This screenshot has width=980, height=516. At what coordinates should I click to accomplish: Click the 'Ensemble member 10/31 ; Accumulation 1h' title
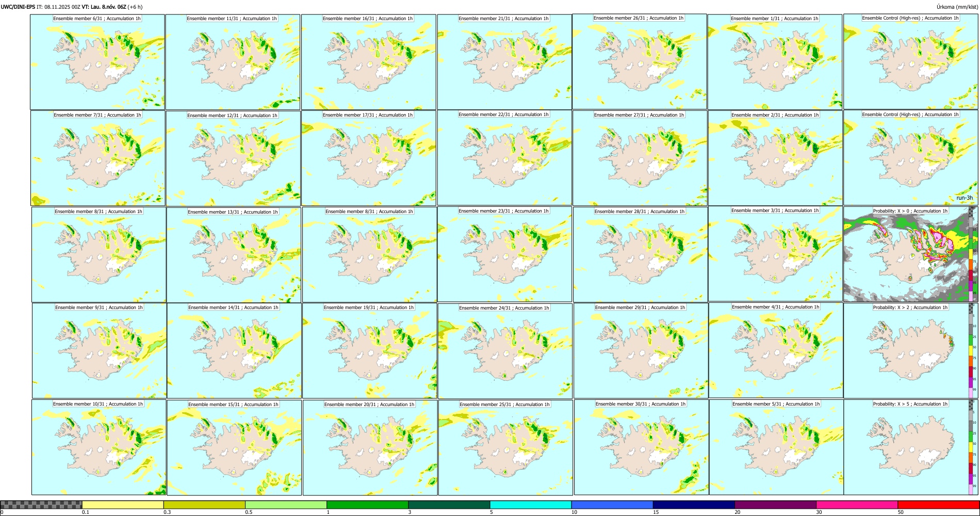[98, 404]
